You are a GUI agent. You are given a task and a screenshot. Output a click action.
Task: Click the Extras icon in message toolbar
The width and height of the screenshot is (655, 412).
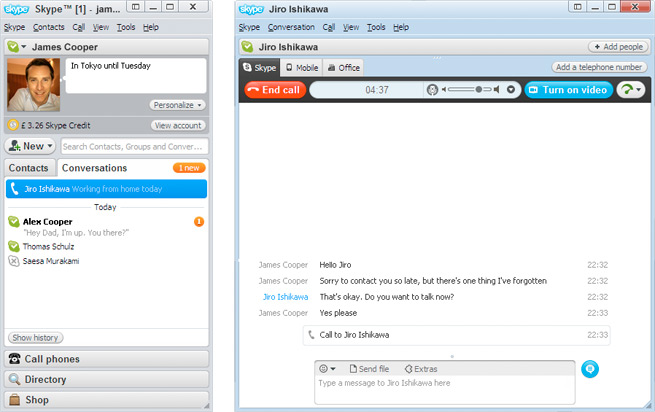[408, 369]
